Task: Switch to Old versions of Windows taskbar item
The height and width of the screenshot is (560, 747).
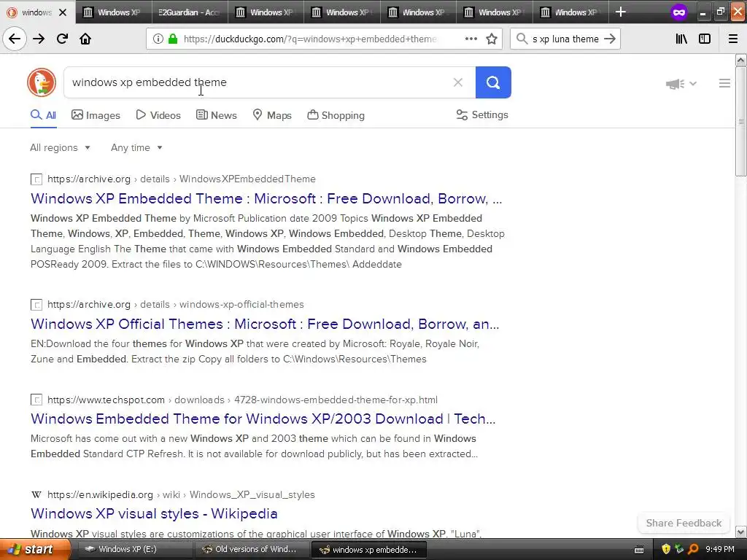Action: point(252,550)
